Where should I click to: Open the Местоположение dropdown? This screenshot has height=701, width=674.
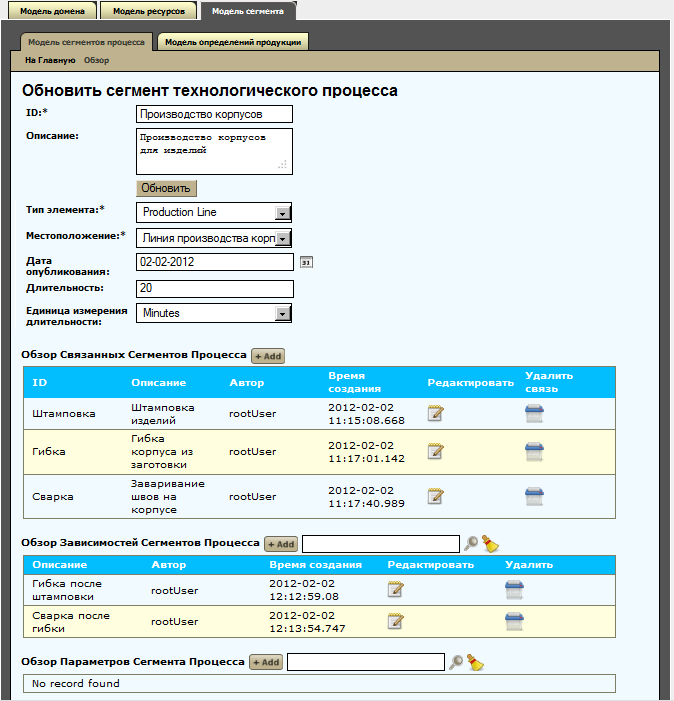214,238
